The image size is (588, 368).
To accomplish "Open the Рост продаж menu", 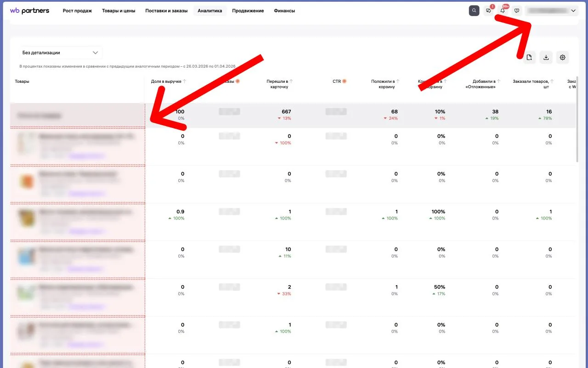I will click(x=77, y=11).
